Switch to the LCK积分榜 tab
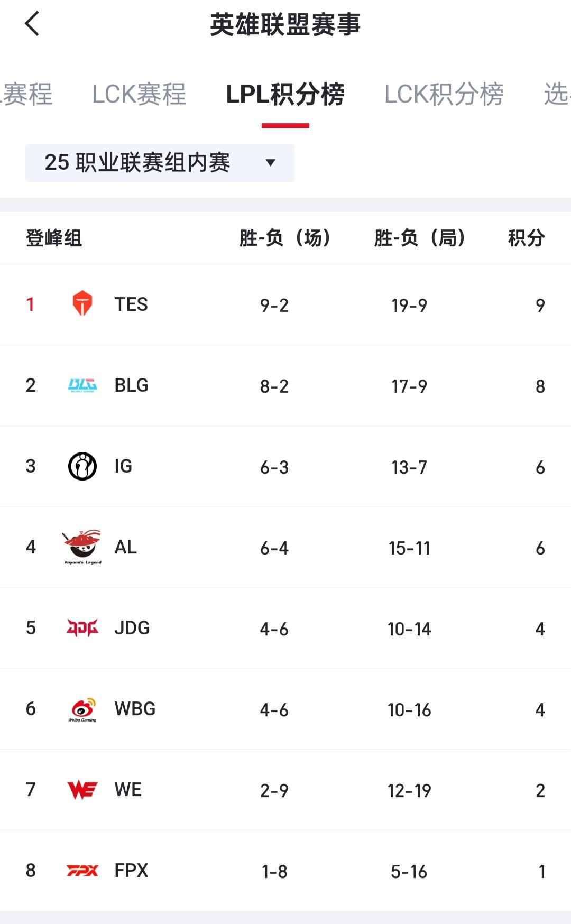 [x=444, y=95]
